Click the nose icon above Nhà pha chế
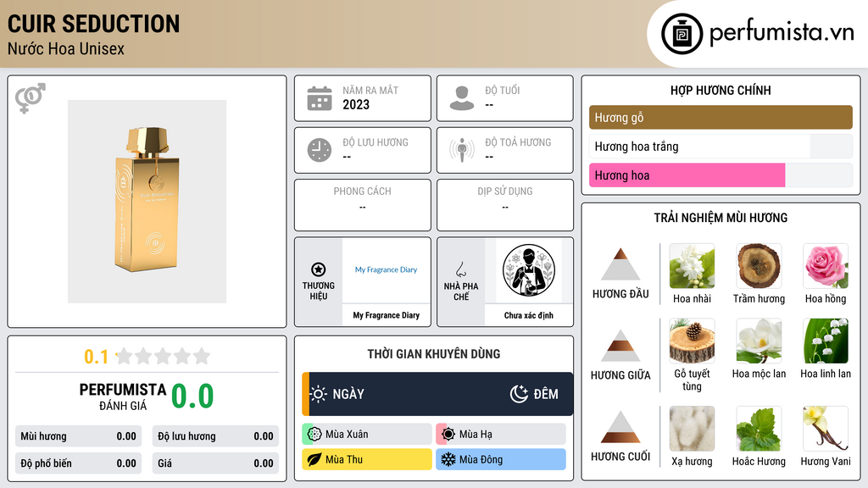 [x=460, y=269]
